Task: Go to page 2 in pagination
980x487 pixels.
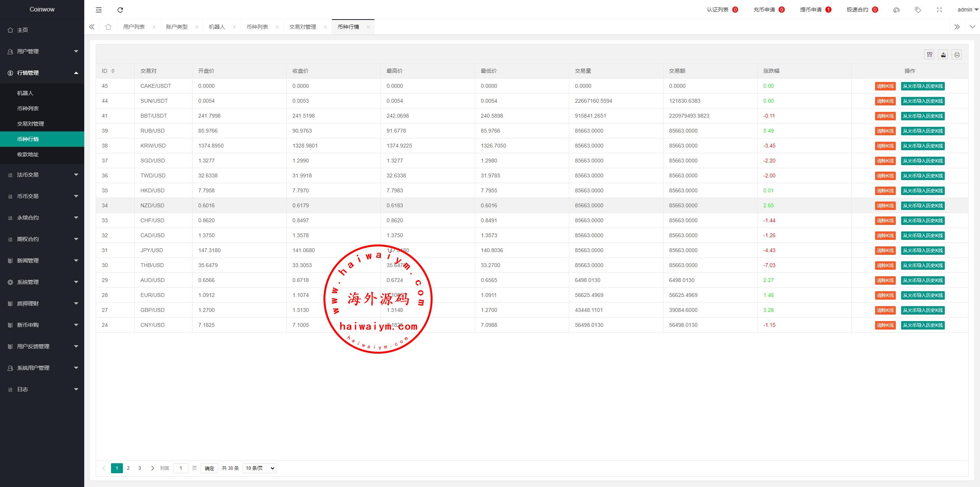Action: (128, 468)
